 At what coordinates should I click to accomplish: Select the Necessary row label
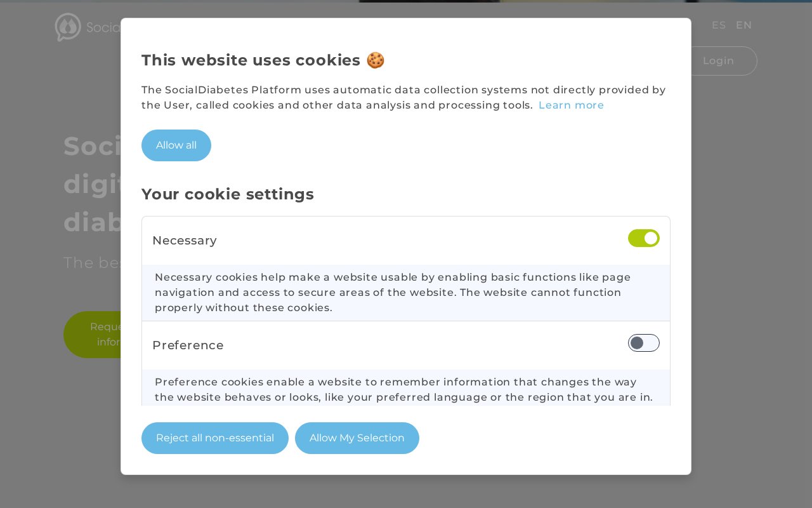click(185, 241)
